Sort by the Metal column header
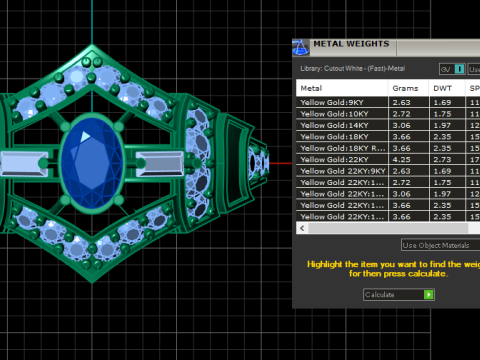 coord(342,88)
